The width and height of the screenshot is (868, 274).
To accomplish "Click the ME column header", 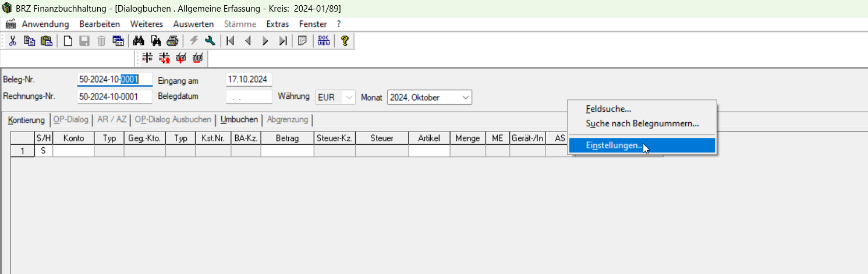I will click(x=497, y=138).
